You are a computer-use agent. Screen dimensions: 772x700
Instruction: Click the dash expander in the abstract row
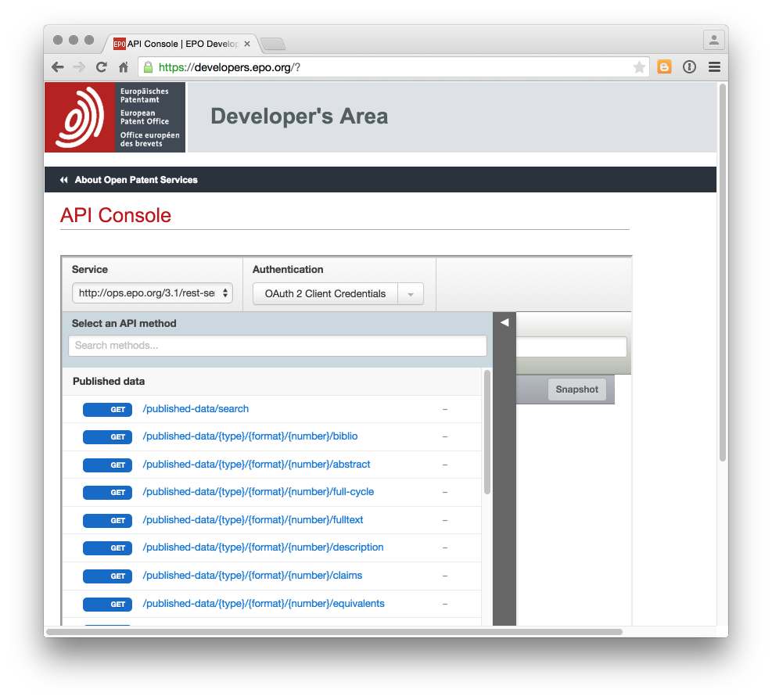(x=445, y=465)
